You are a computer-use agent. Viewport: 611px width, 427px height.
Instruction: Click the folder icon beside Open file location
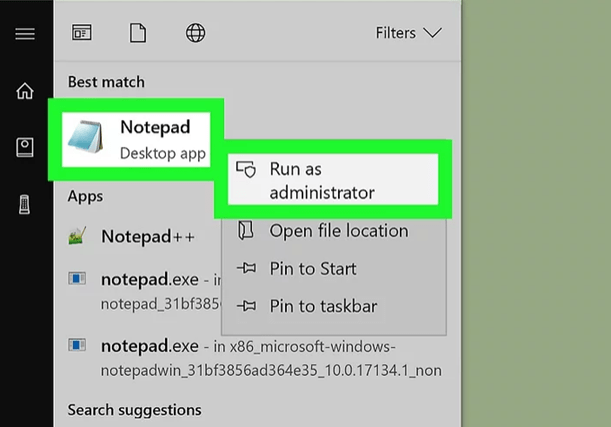pyautogui.click(x=246, y=230)
